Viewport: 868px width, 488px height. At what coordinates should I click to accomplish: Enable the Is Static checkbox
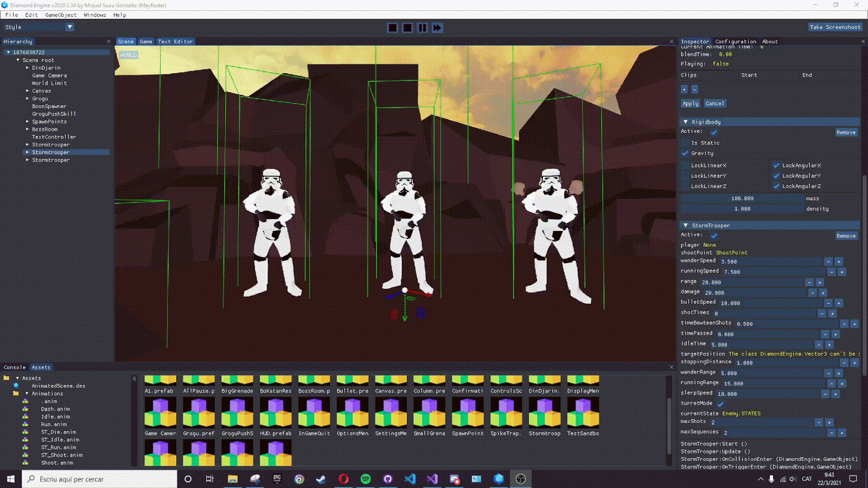[685, 143]
